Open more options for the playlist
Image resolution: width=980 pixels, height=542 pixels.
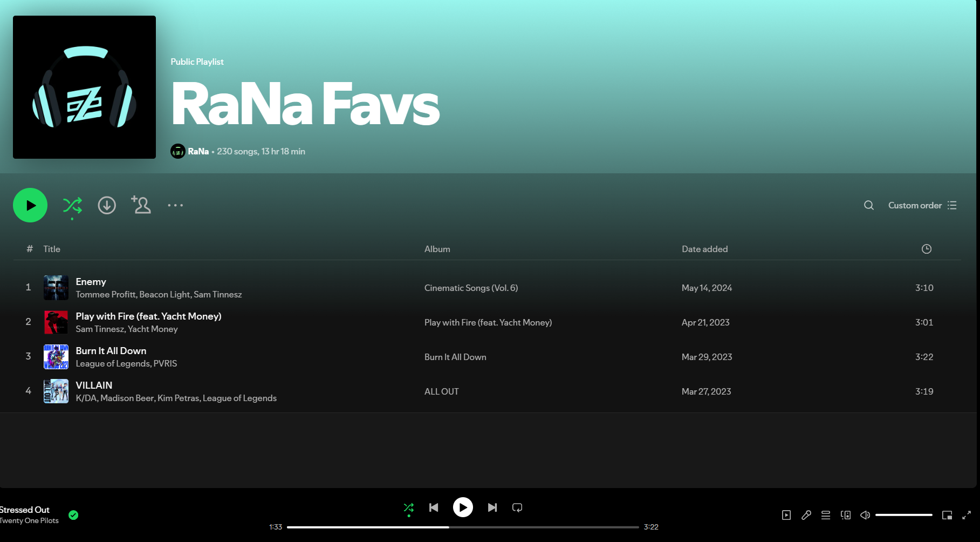coord(175,205)
